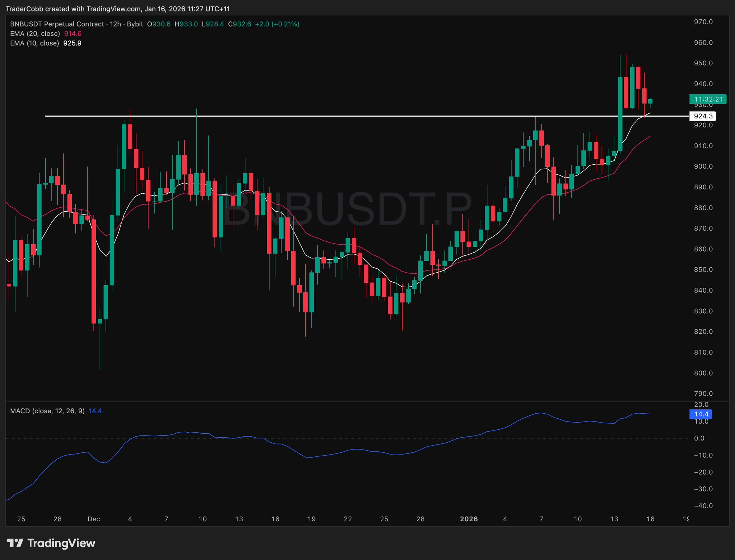Click the 0.0 level on MACD scale
This screenshot has width=735, height=560.
(699, 438)
